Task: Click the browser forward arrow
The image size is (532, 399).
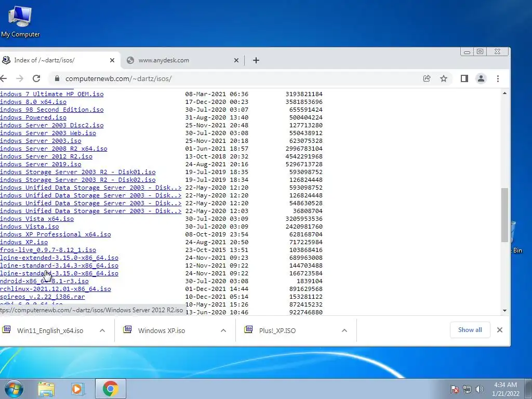Action: coord(20,79)
